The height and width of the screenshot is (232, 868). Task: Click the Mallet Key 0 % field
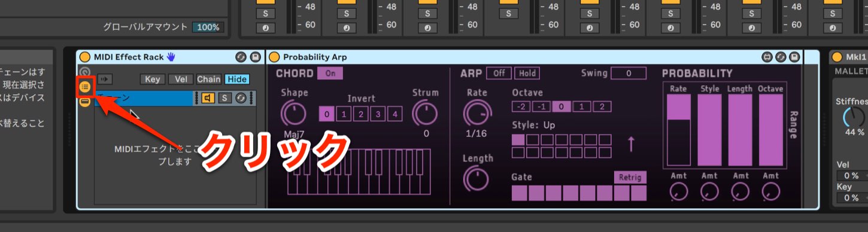click(851, 198)
